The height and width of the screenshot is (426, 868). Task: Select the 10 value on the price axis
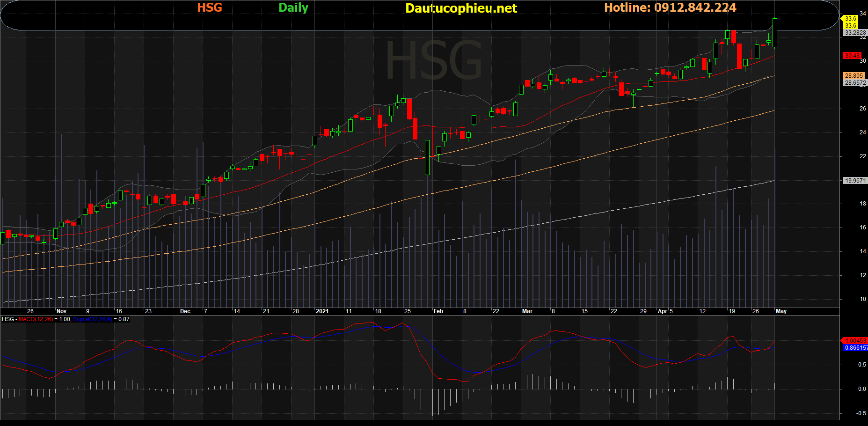[x=863, y=299]
